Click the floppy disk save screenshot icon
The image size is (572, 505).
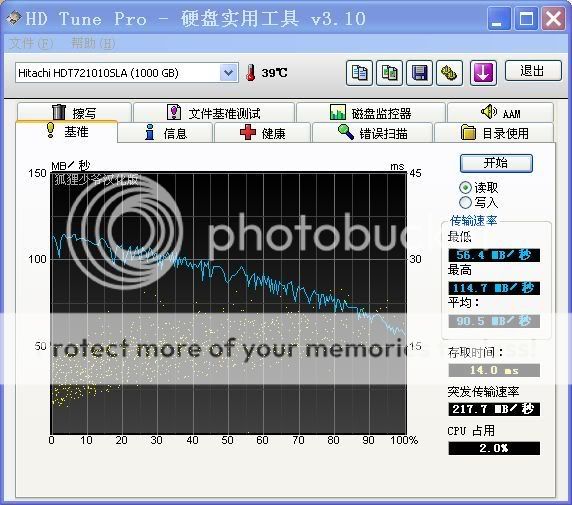420,73
